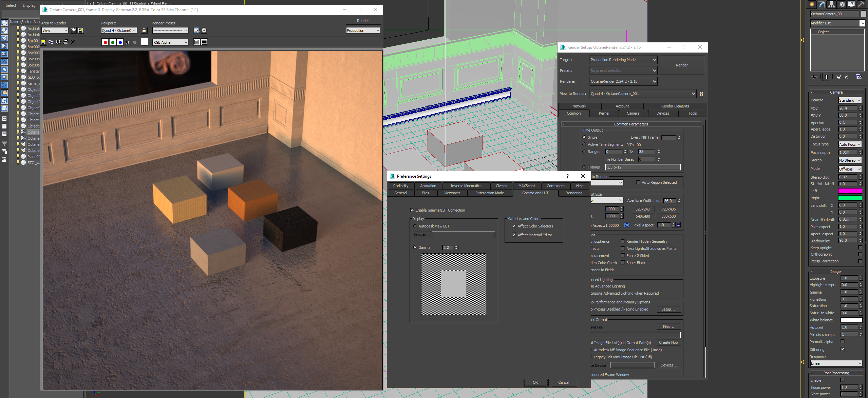The image size is (868, 398).
Task: Uncheck Enable Gamma/LUT Correction
Action: pos(412,210)
